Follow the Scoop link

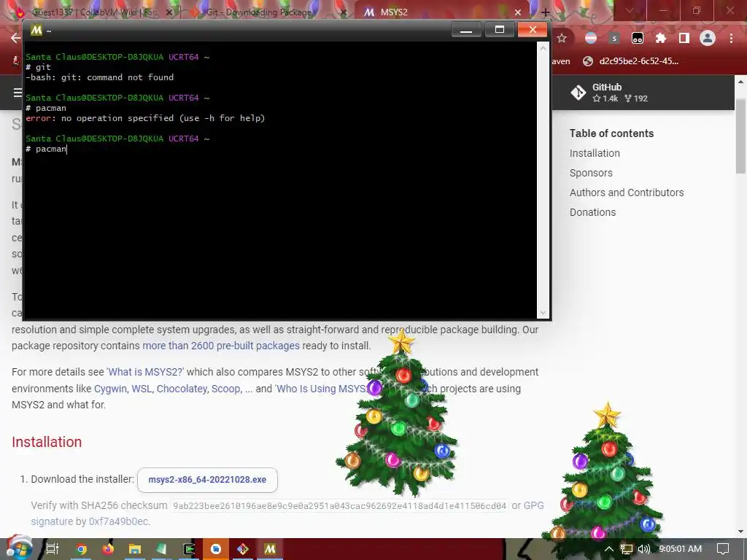pyautogui.click(x=226, y=389)
